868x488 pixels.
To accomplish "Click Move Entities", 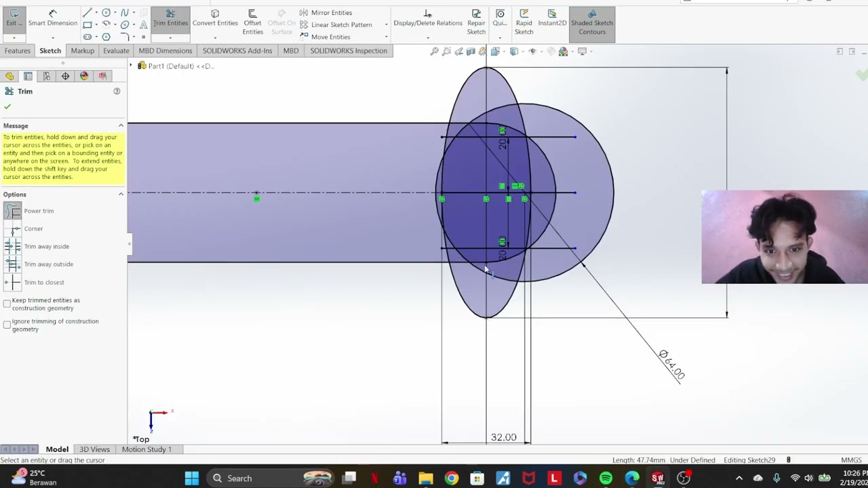I will coord(325,37).
